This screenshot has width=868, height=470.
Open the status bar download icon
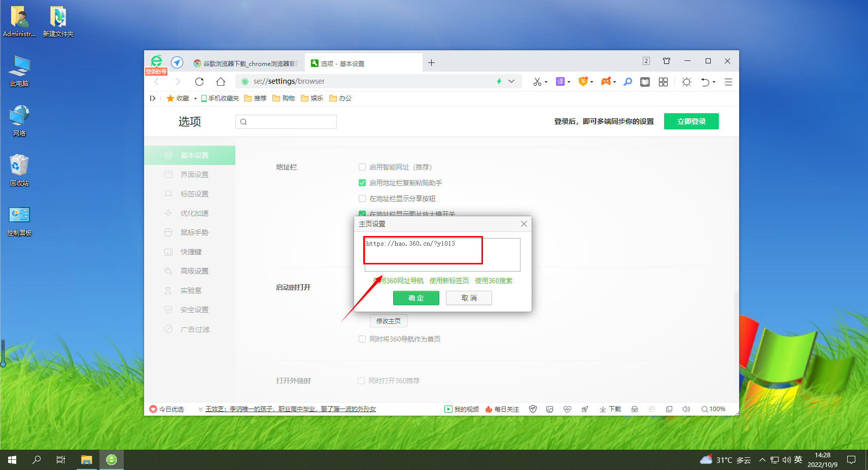610,409
